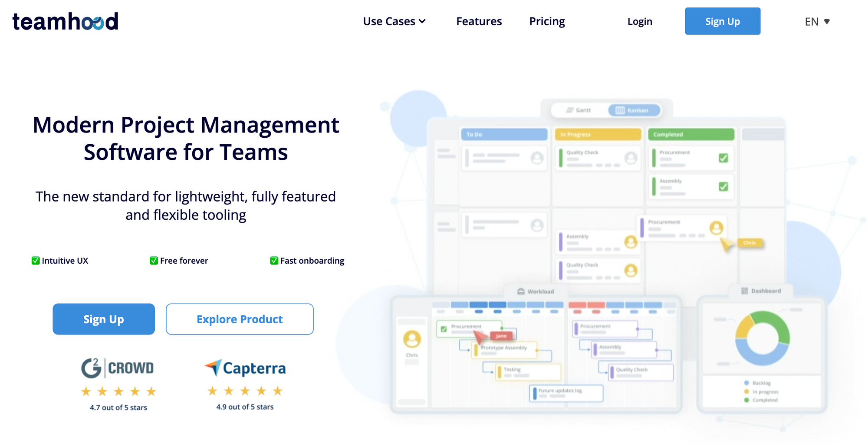868x447 pixels.
Task: Click Sign Up in the navigation bar
Action: (723, 21)
